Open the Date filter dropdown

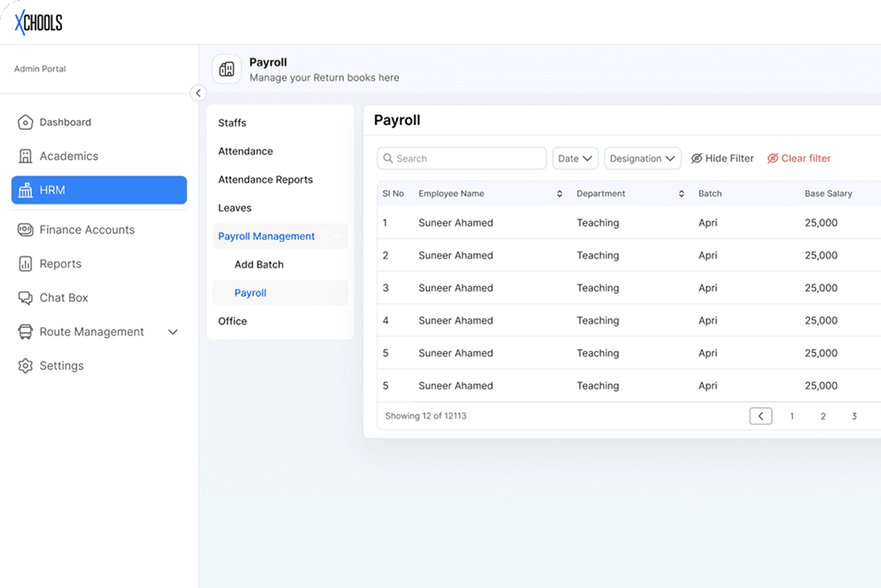(576, 159)
